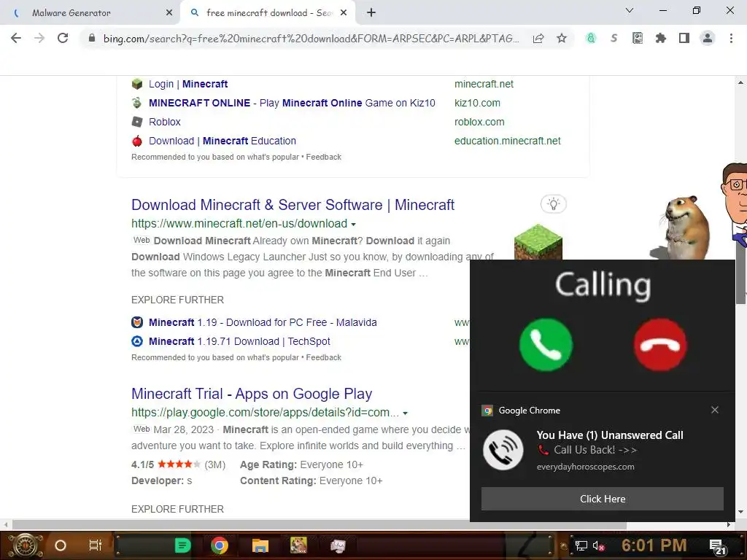
Task: Open the Chrome profile avatar
Action: click(708, 38)
